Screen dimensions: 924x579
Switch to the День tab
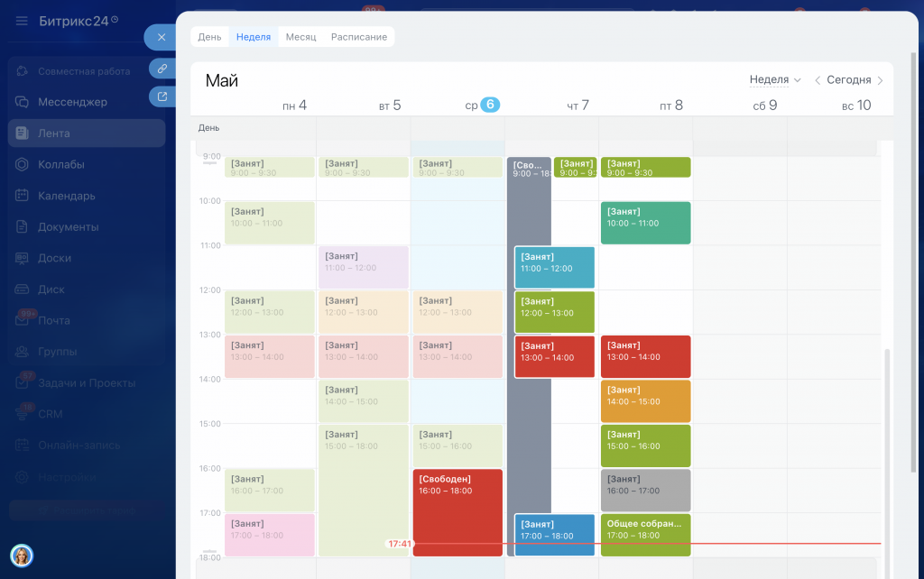point(209,36)
